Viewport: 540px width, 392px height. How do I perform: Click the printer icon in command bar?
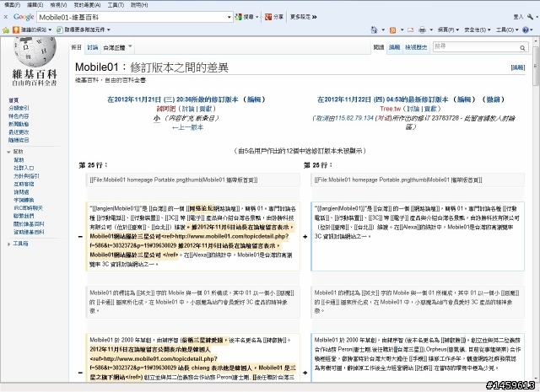[x=422, y=30]
